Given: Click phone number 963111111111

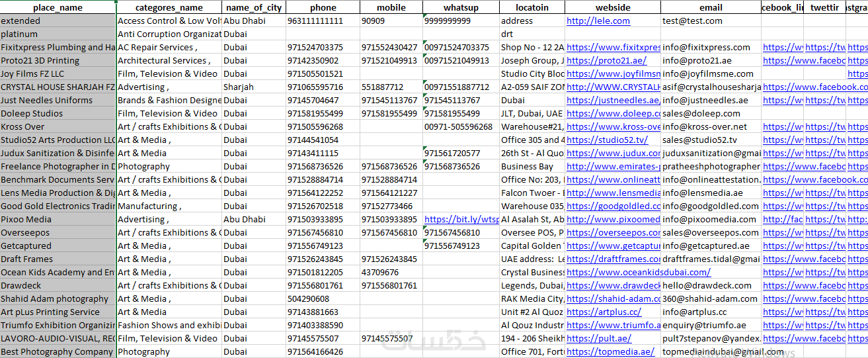Looking at the screenshot, I should [323, 21].
